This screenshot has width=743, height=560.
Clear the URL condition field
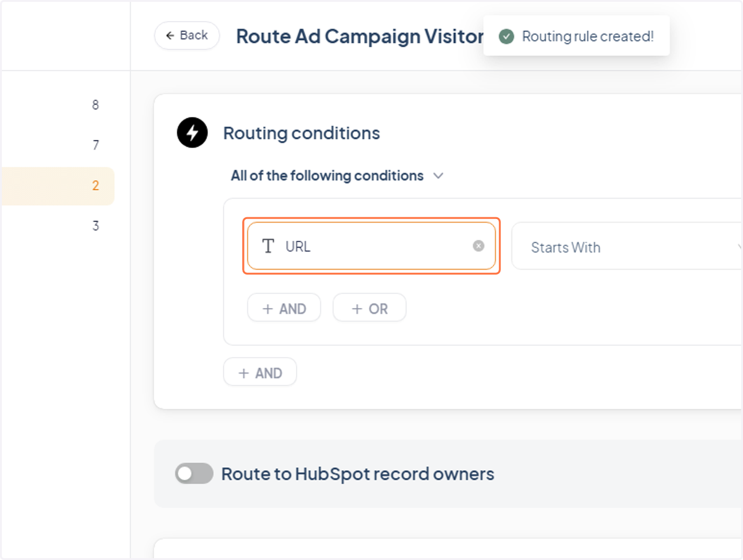point(479,246)
